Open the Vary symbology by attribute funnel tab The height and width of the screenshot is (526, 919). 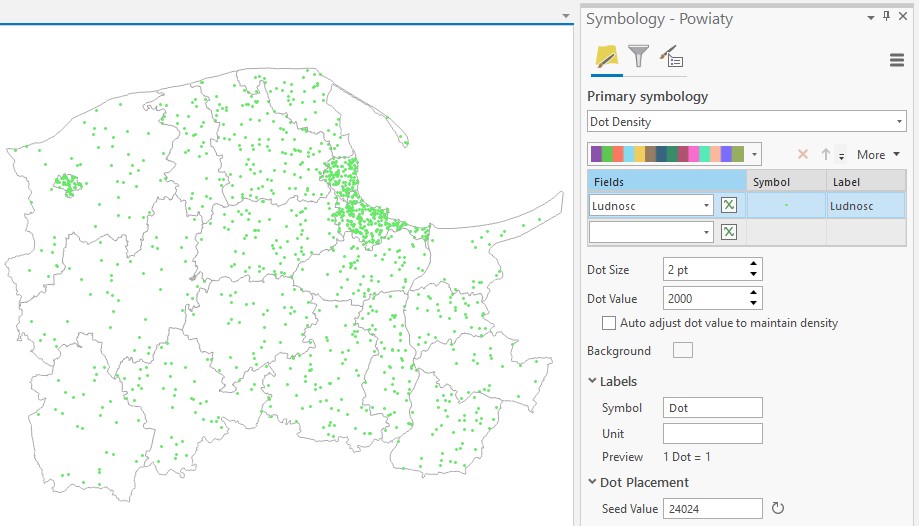coord(638,57)
